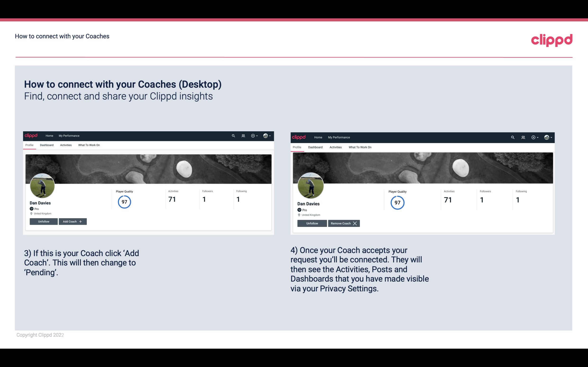Click the What To Work On tab
Viewport: 588px width, 367px height.
(89, 145)
